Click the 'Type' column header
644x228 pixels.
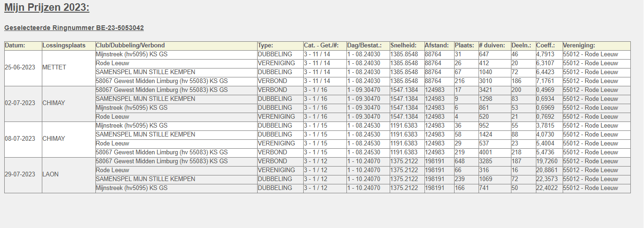coord(266,46)
